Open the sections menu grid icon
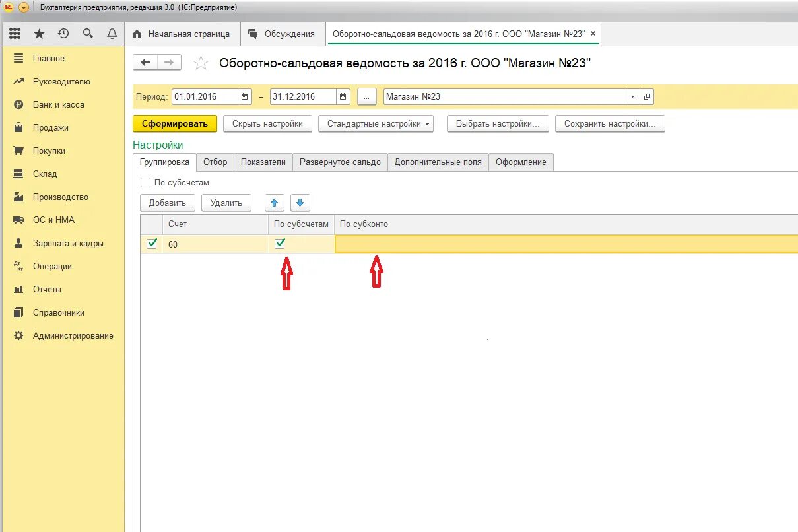Image resolution: width=798 pixels, height=532 pixels. pyautogui.click(x=15, y=34)
